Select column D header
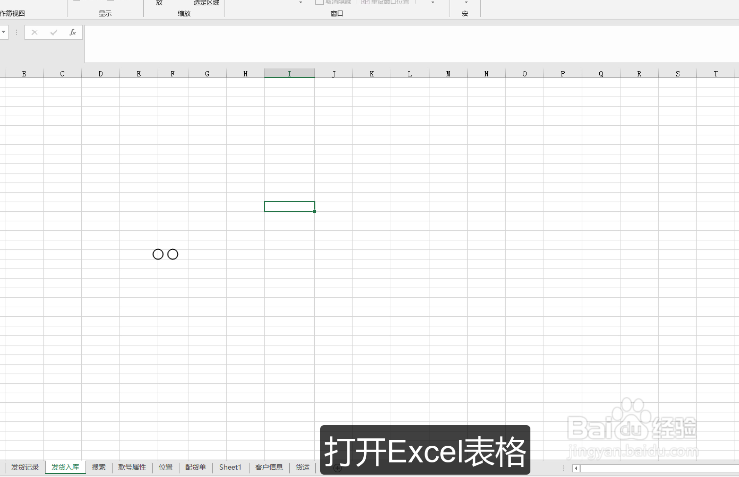Viewport: 739px width, 477px height. (100, 74)
